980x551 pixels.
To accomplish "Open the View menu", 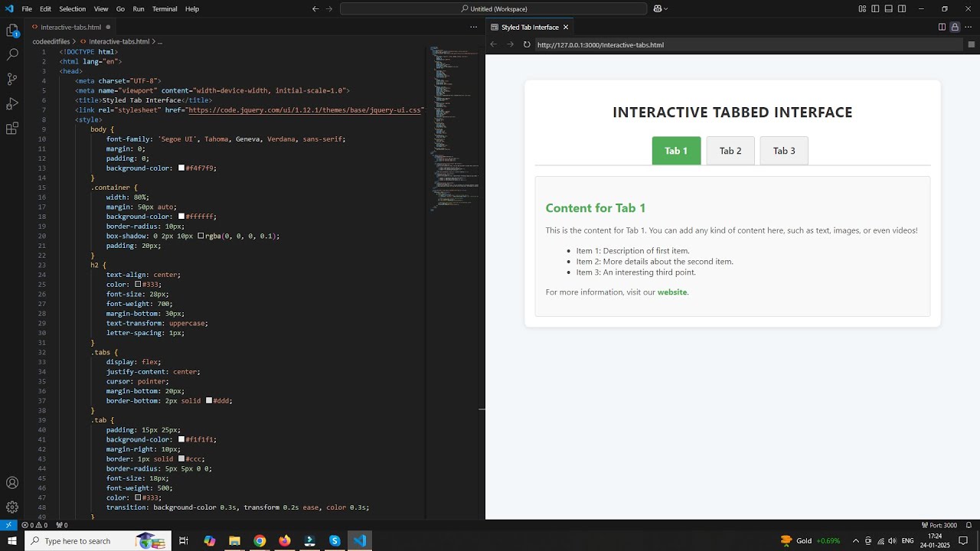I will 101,8.
